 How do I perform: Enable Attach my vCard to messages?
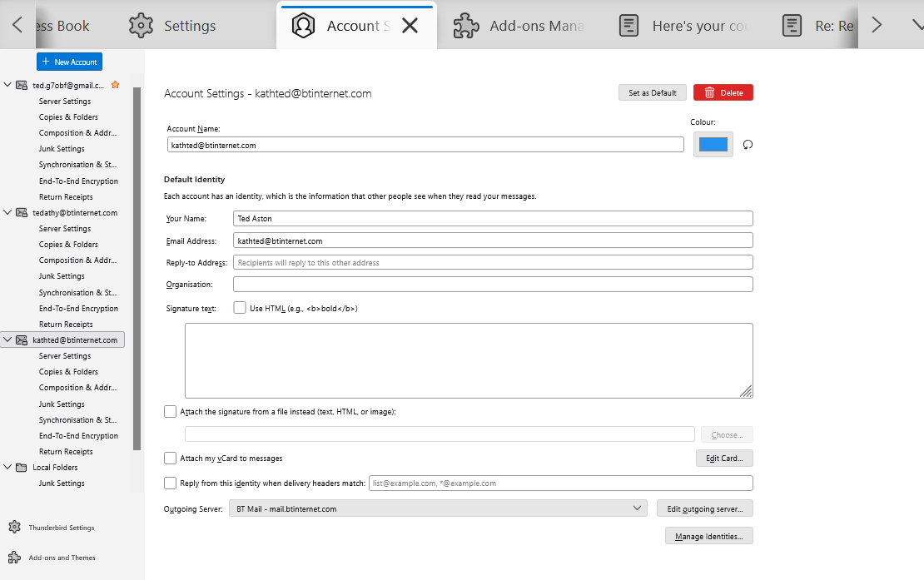(171, 459)
